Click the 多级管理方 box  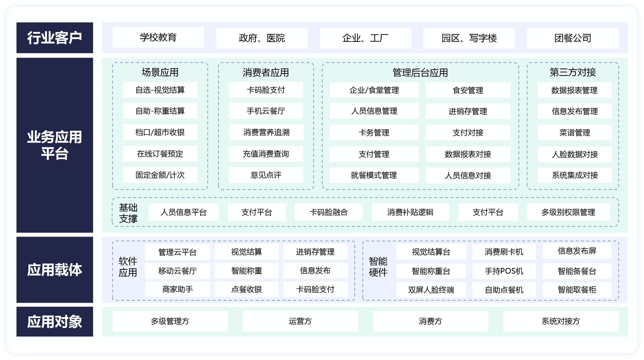[x=170, y=321]
